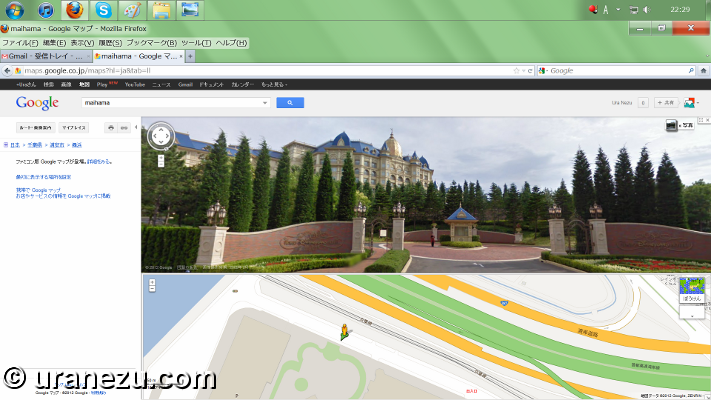Click the Firefox Google search field
Image resolution: width=711 pixels, height=400 pixels.
[x=618, y=71]
